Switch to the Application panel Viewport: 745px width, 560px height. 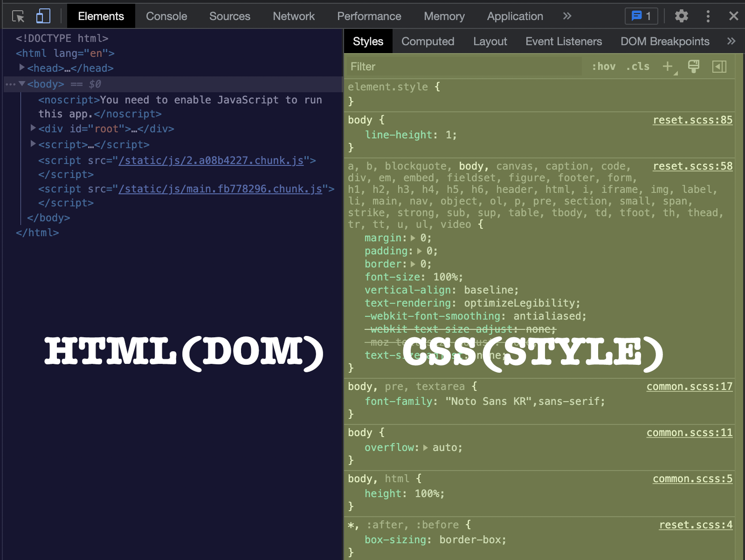[x=515, y=16]
